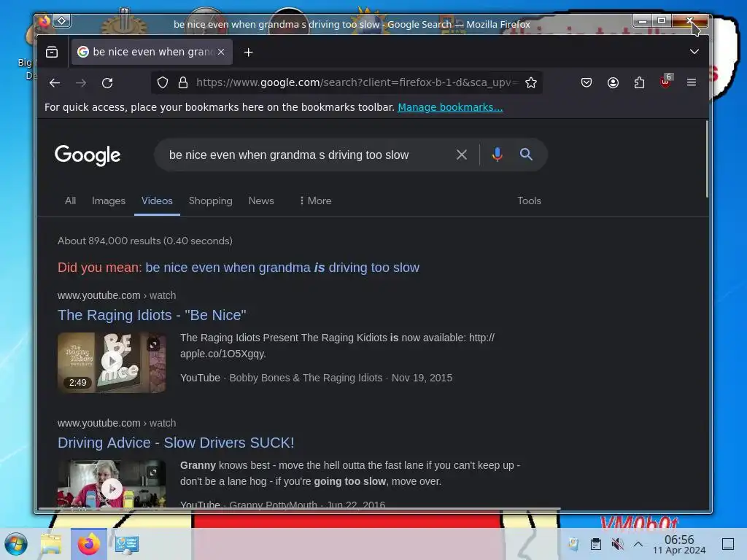Focus the Google search text field
Image resolution: width=747 pixels, height=560 pixels.
click(x=305, y=155)
